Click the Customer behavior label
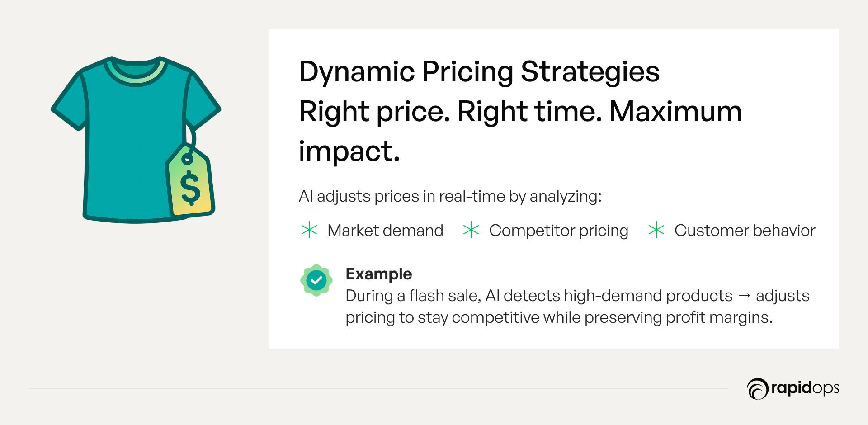The height and width of the screenshot is (425, 868). coord(745,231)
